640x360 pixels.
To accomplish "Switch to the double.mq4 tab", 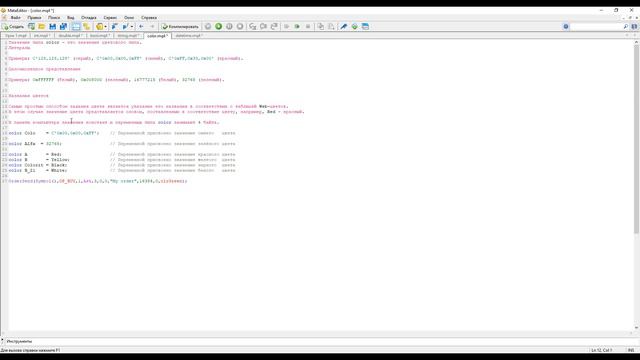I will pyautogui.click(x=70, y=36).
